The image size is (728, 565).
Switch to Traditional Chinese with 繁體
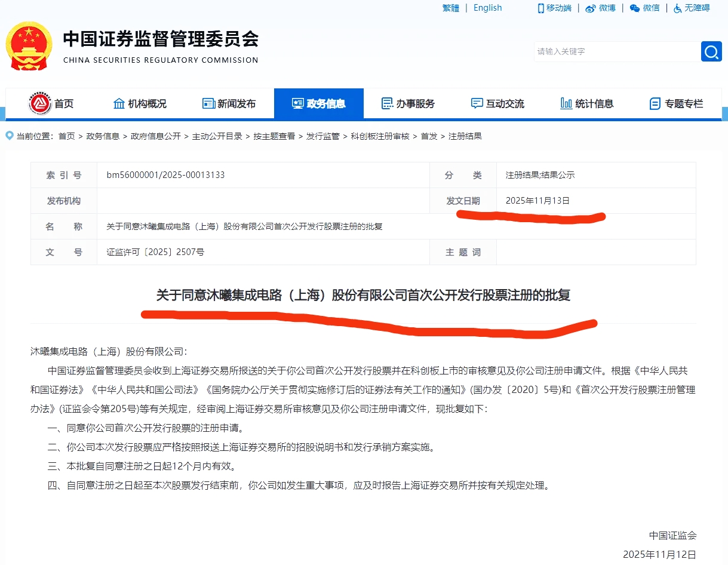point(451,8)
